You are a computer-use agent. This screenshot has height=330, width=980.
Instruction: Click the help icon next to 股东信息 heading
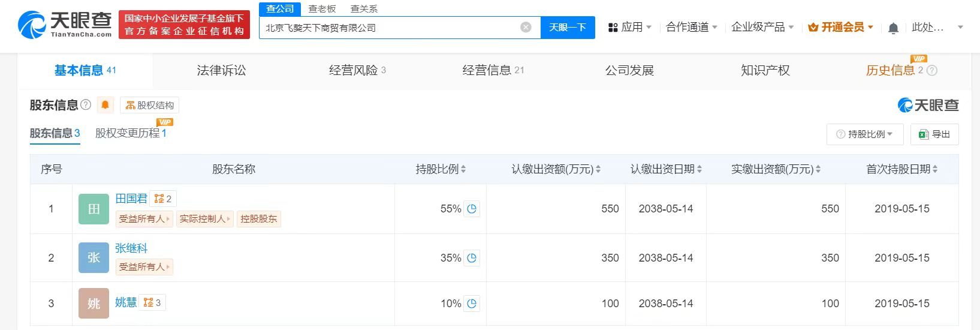86,105
